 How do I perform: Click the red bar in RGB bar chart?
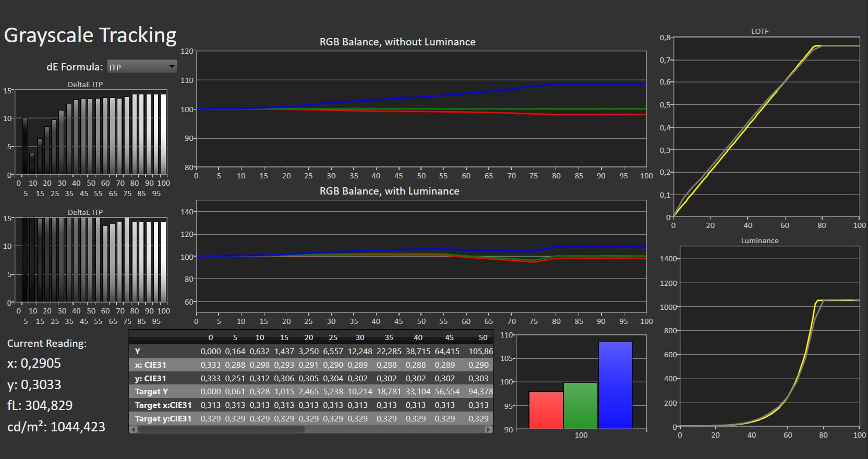coord(546,410)
